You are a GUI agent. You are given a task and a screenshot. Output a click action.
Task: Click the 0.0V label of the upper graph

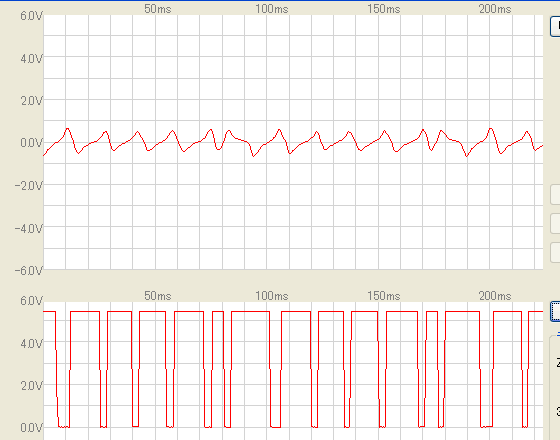pyautogui.click(x=31, y=143)
